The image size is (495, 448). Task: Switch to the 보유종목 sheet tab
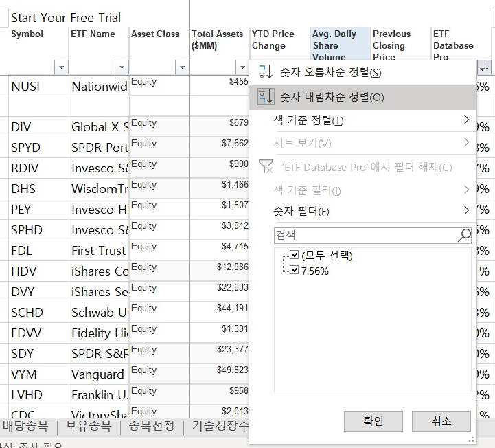[89, 426]
